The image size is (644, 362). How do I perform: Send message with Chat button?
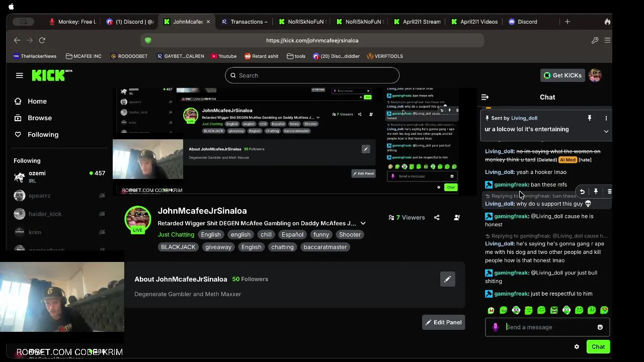click(x=598, y=347)
